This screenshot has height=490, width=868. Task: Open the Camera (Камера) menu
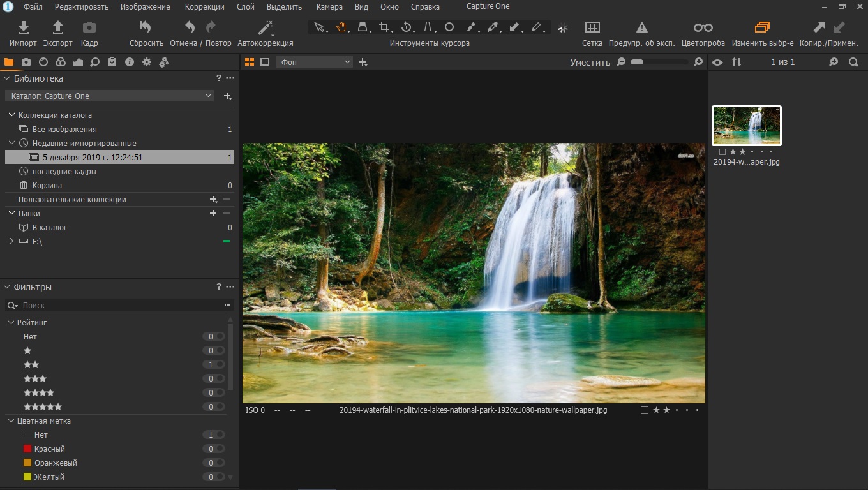coord(329,7)
